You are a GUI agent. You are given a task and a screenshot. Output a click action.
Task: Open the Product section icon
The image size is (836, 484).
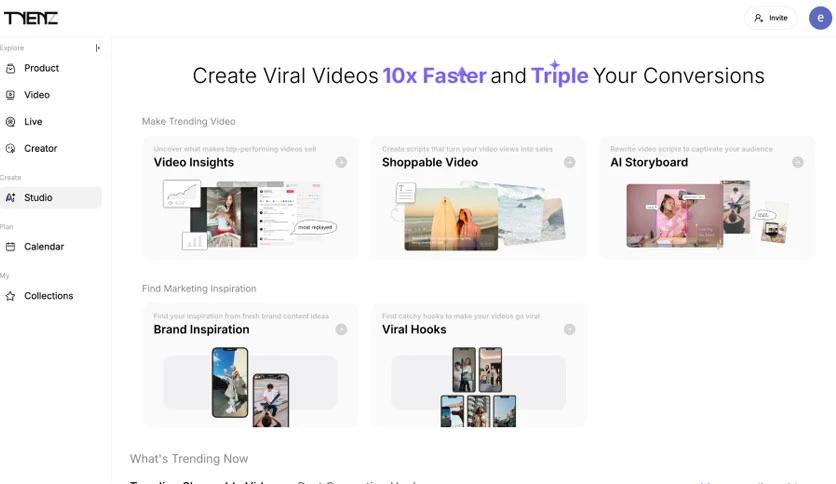(10, 68)
